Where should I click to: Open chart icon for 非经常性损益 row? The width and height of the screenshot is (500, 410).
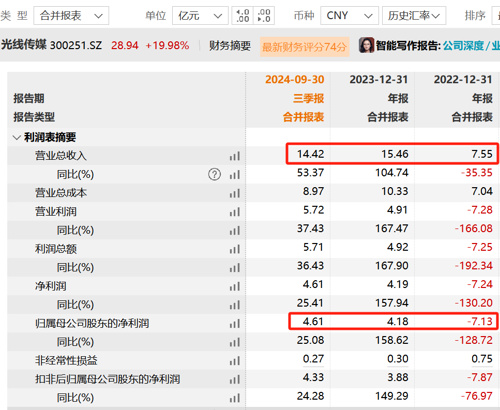[235, 361]
